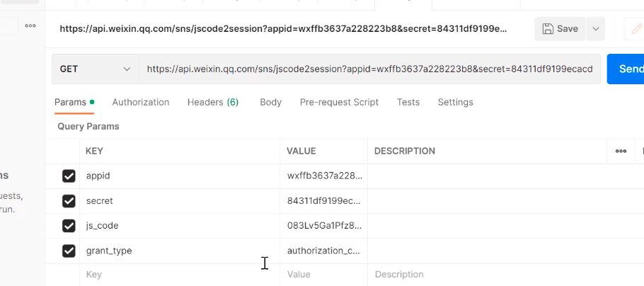Go to the Tests tab

point(408,102)
